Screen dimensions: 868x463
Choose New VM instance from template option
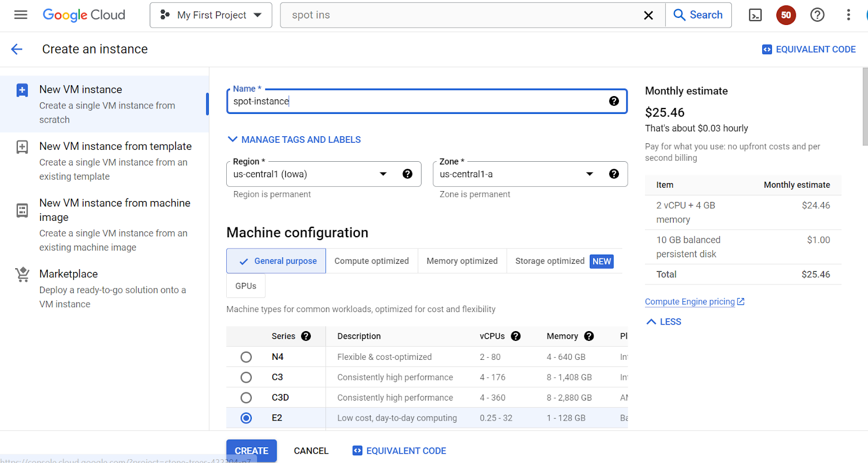click(104, 161)
